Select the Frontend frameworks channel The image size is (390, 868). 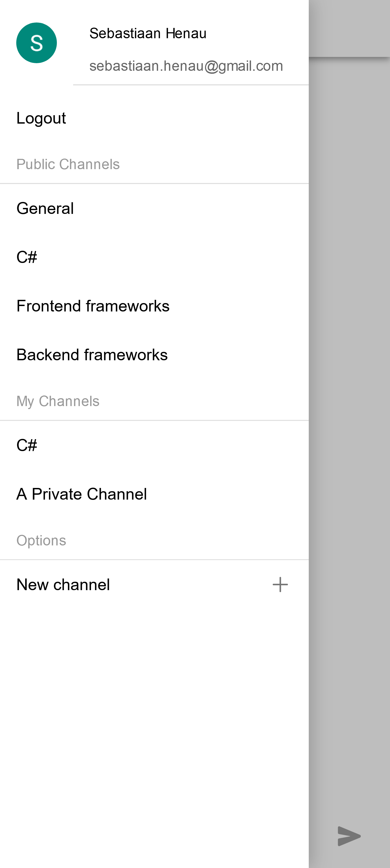pos(93,306)
